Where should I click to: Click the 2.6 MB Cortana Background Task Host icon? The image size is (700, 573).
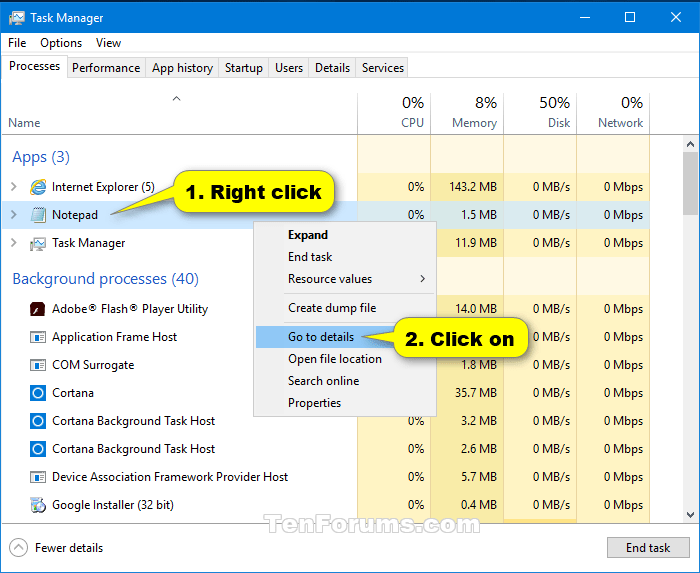[38, 449]
